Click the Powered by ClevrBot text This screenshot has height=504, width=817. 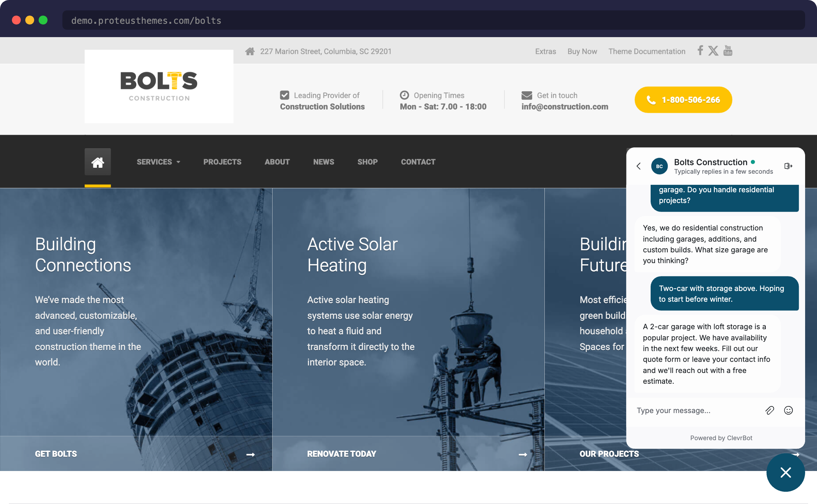pyautogui.click(x=721, y=438)
